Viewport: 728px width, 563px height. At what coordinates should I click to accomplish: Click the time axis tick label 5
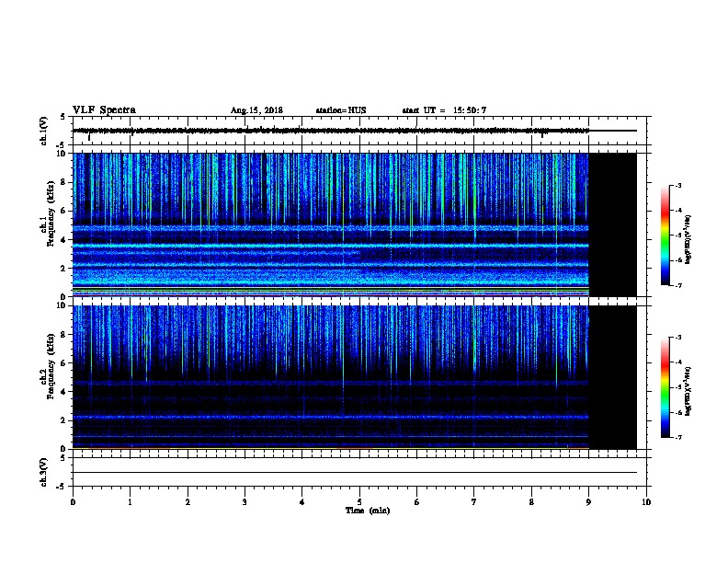coord(359,502)
